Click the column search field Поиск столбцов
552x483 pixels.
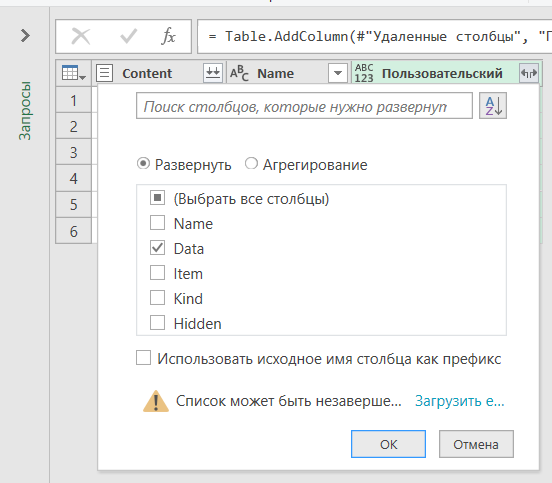304,106
